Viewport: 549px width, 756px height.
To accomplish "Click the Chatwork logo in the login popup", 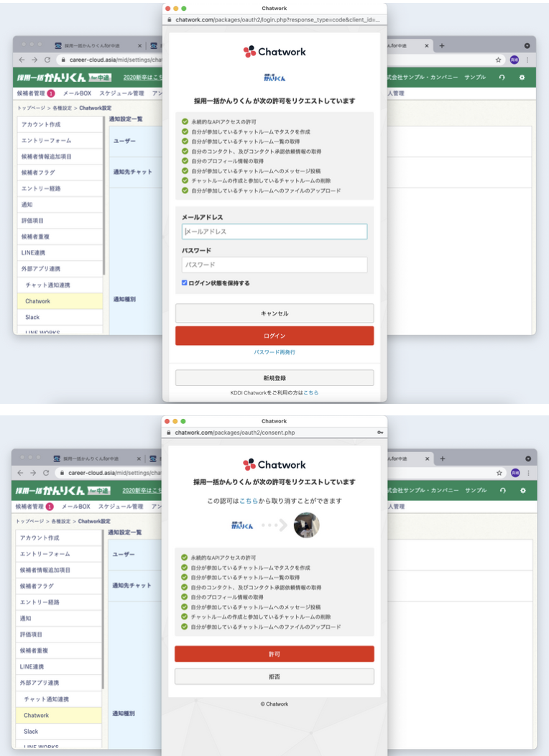I will 274,52.
